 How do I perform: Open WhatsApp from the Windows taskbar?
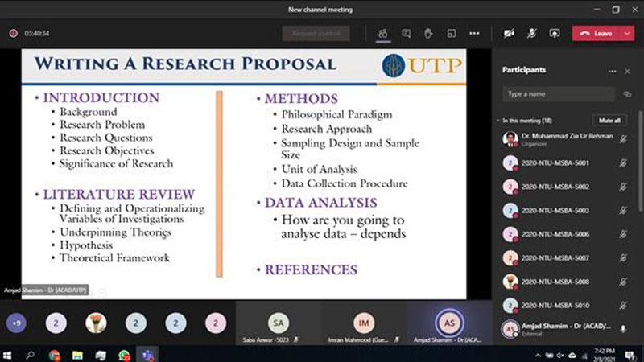(124, 354)
